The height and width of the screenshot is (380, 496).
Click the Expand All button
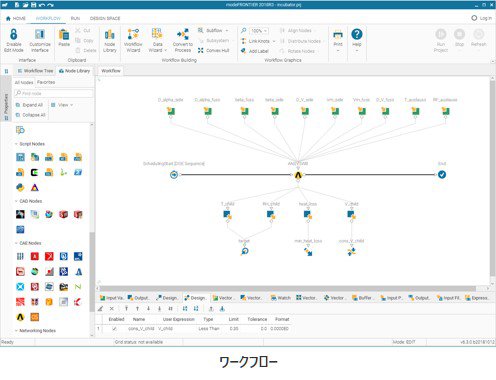(x=30, y=105)
